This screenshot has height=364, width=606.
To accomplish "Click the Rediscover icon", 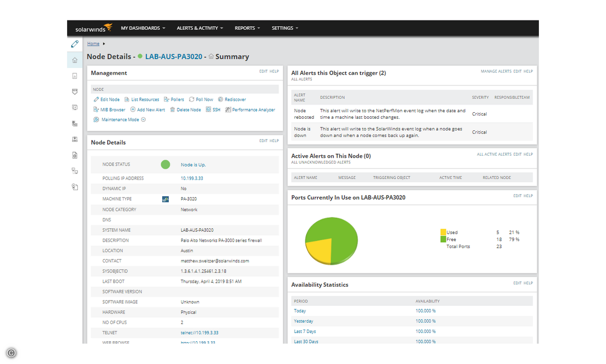I will click(x=220, y=99).
